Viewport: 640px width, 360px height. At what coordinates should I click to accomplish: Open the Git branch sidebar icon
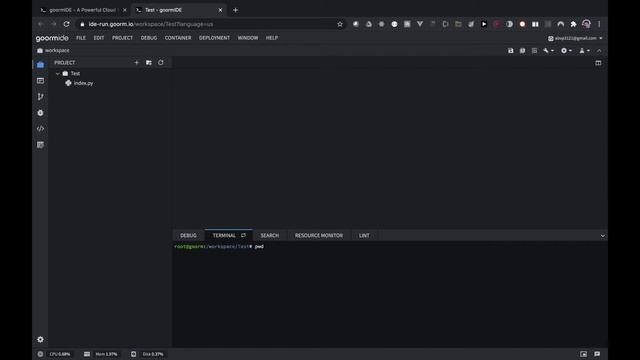tap(40, 97)
